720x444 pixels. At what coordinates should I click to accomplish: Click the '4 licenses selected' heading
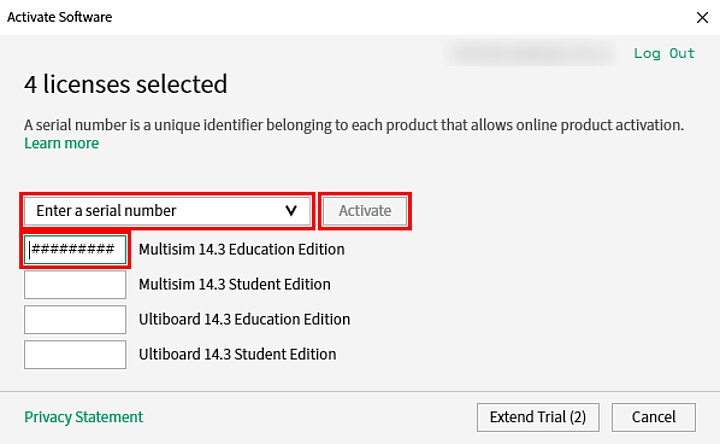(125, 84)
